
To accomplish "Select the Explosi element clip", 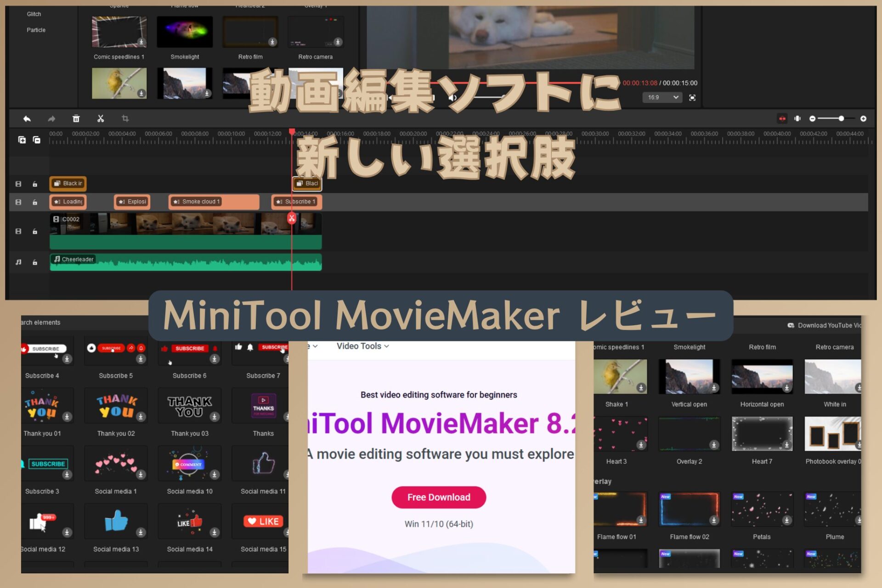I will tap(132, 202).
